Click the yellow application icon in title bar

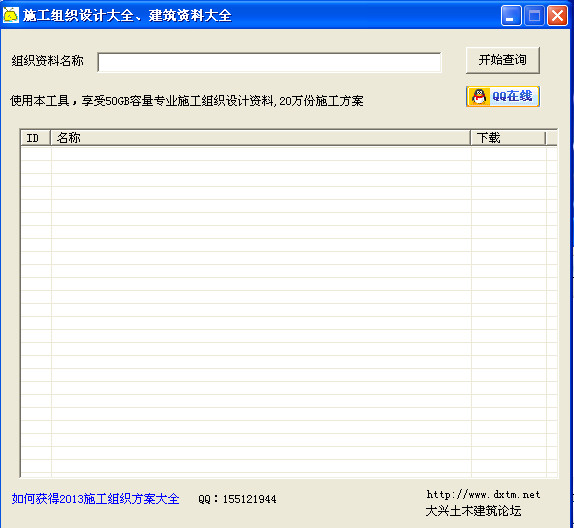click(x=11, y=15)
